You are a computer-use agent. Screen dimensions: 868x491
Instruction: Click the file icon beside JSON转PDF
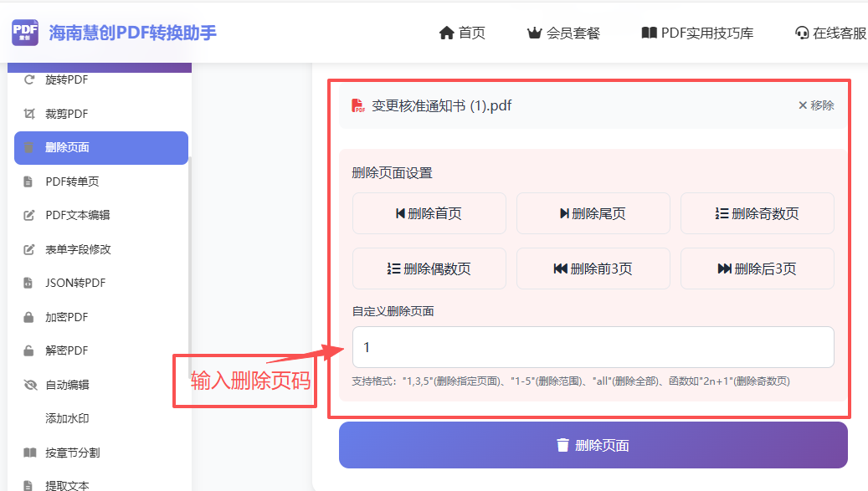tap(28, 283)
